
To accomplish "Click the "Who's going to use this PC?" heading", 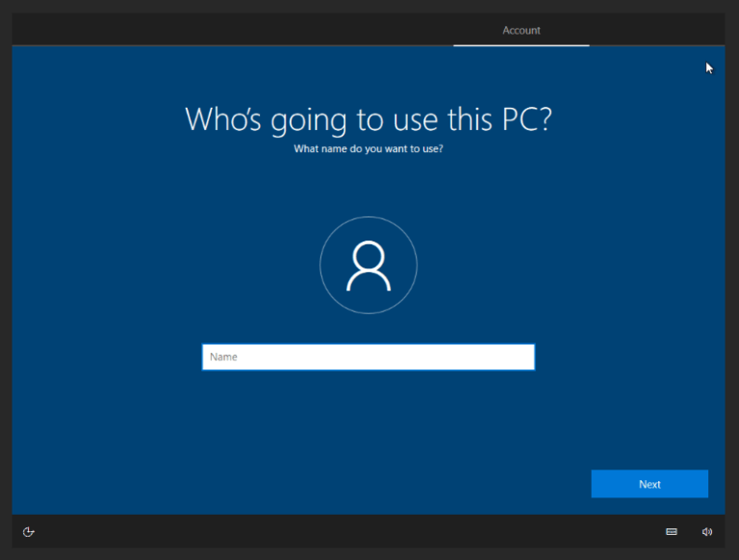I will 369,119.
